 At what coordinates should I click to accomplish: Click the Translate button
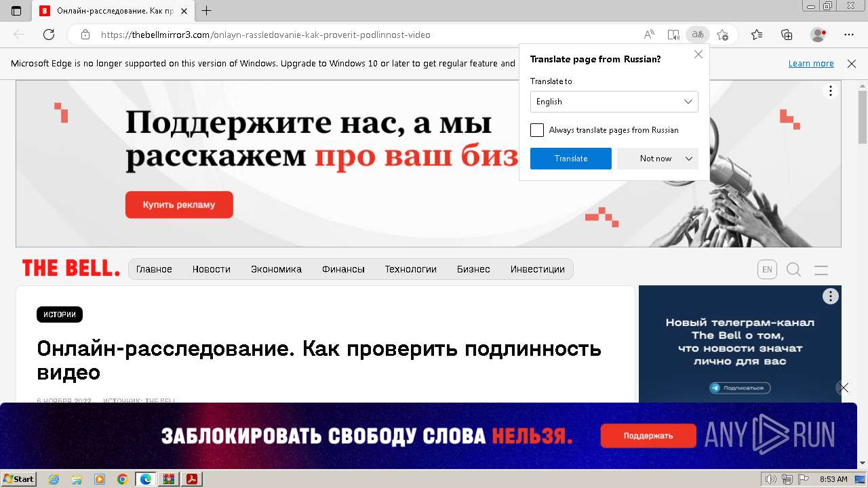click(571, 159)
